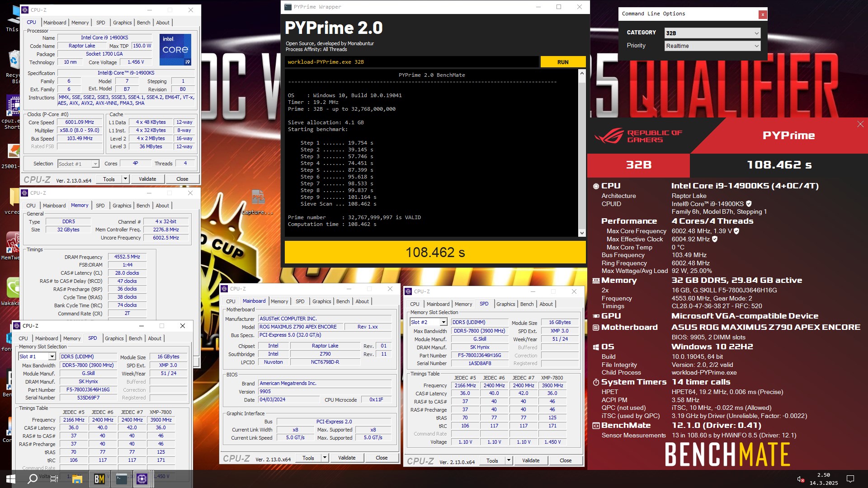Open the CPU-Z taskbar icon
The image size is (868, 488).
(x=142, y=479)
